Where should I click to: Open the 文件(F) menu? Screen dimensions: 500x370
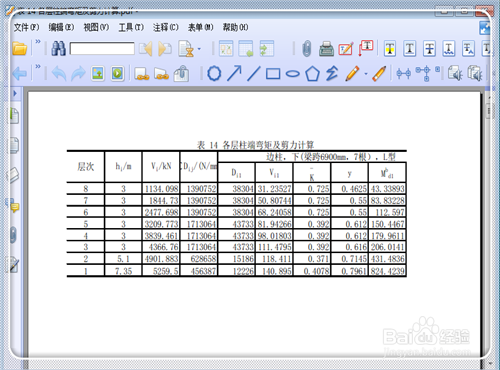[x=26, y=27]
